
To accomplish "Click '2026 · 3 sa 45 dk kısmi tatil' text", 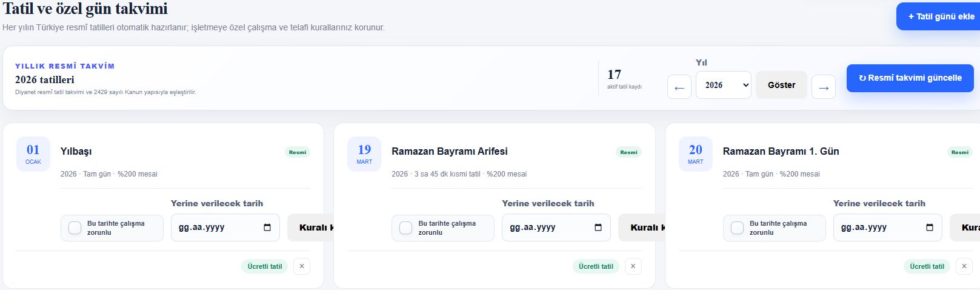I will pyautogui.click(x=436, y=174).
